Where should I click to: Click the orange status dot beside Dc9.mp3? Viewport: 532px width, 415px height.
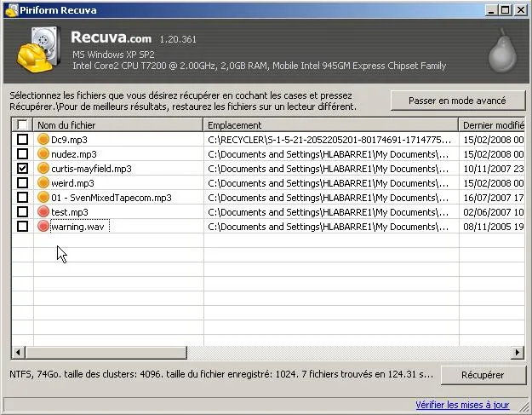coord(43,139)
